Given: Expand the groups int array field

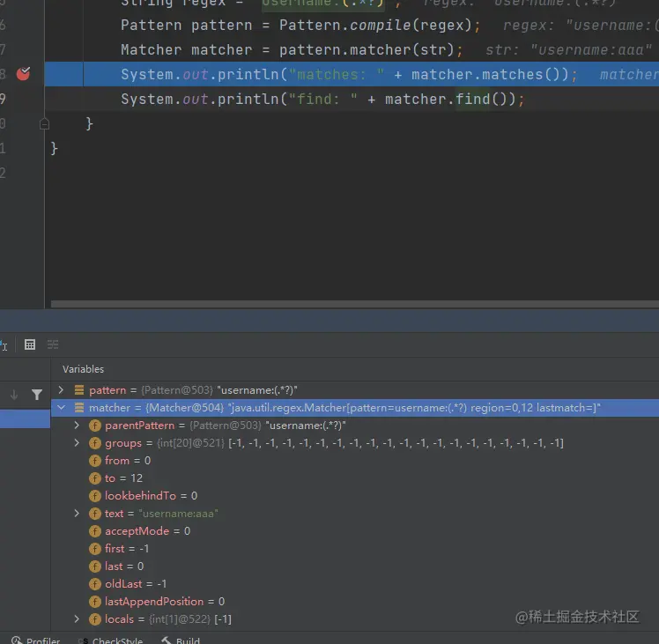Looking at the screenshot, I should click(x=77, y=442).
